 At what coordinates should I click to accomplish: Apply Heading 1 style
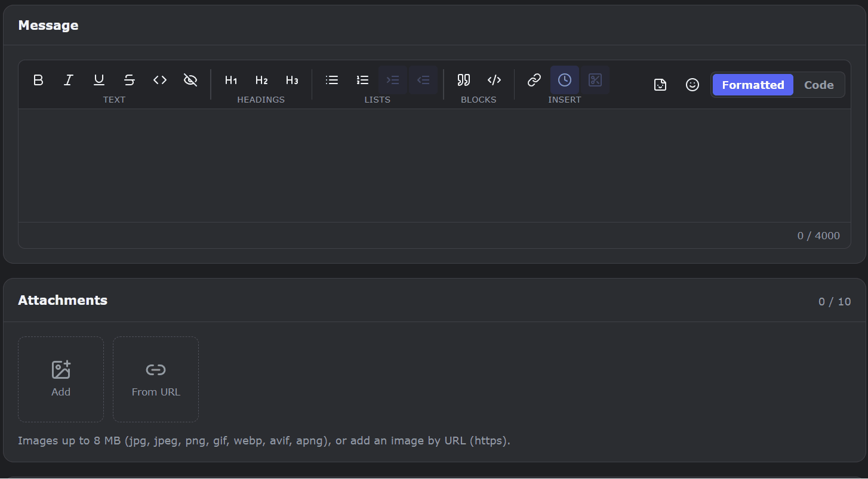pos(231,80)
